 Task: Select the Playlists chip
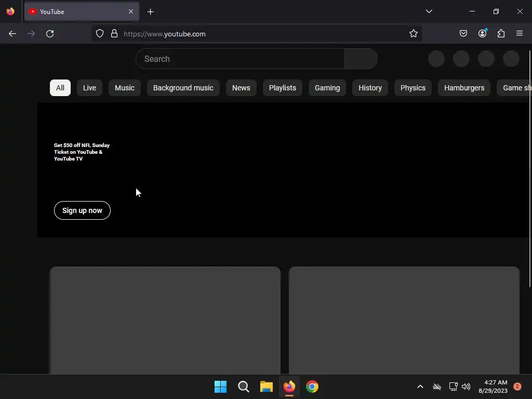pos(283,88)
